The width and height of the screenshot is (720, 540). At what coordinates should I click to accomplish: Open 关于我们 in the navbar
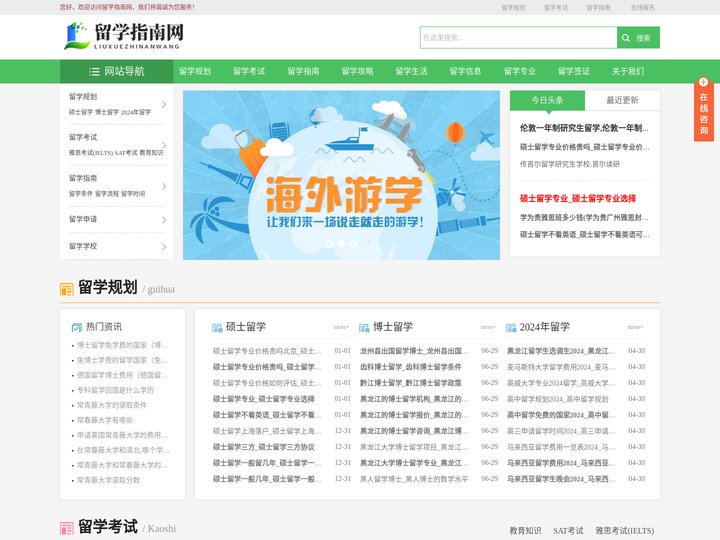coord(628,71)
